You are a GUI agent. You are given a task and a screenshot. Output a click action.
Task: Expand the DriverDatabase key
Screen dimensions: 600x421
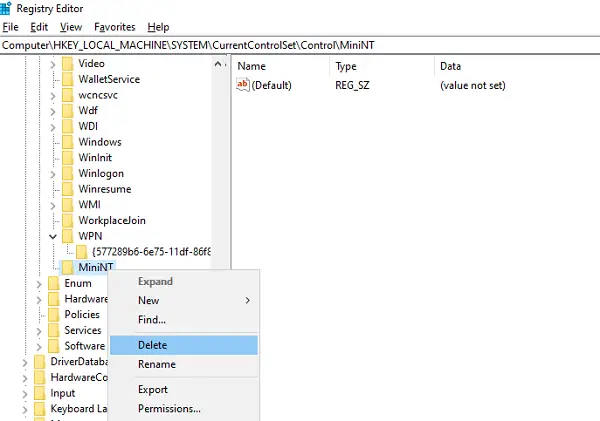coord(24,362)
